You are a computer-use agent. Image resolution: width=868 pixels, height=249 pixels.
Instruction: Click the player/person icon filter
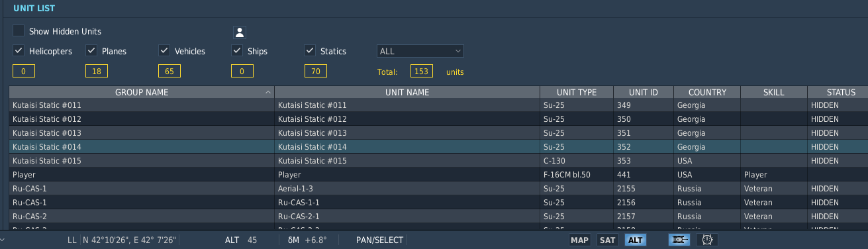click(x=240, y=32)
